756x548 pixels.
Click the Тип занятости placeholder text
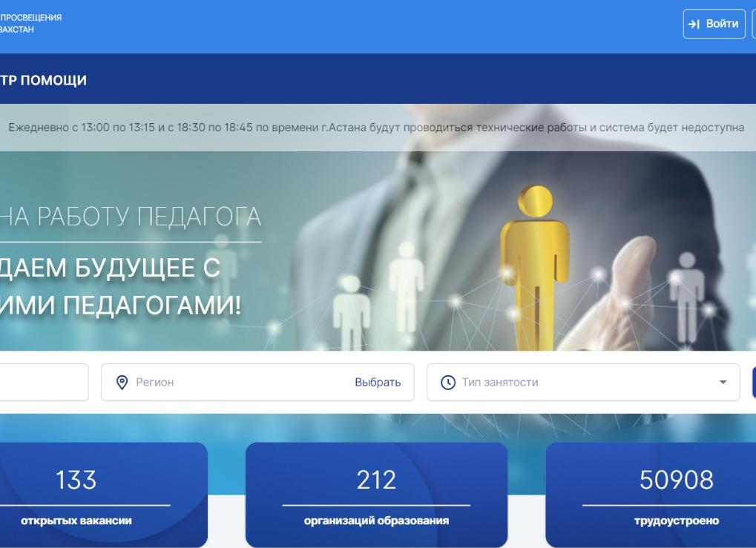[x=499, y=382]
